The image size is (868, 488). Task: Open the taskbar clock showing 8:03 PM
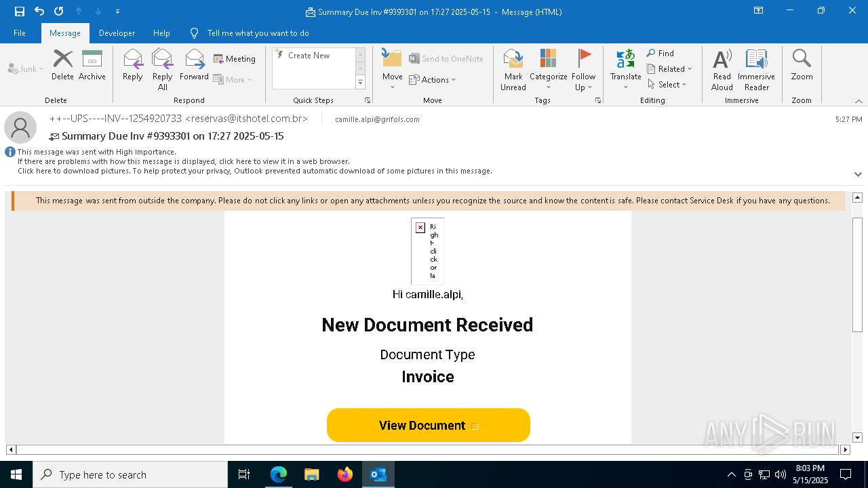coord(810,474)
